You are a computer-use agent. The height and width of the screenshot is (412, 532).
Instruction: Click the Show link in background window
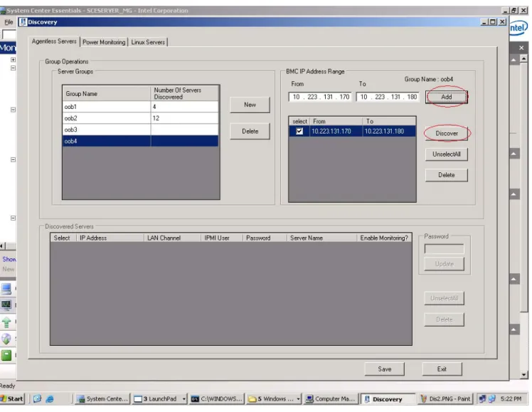(x=9, y=259)
